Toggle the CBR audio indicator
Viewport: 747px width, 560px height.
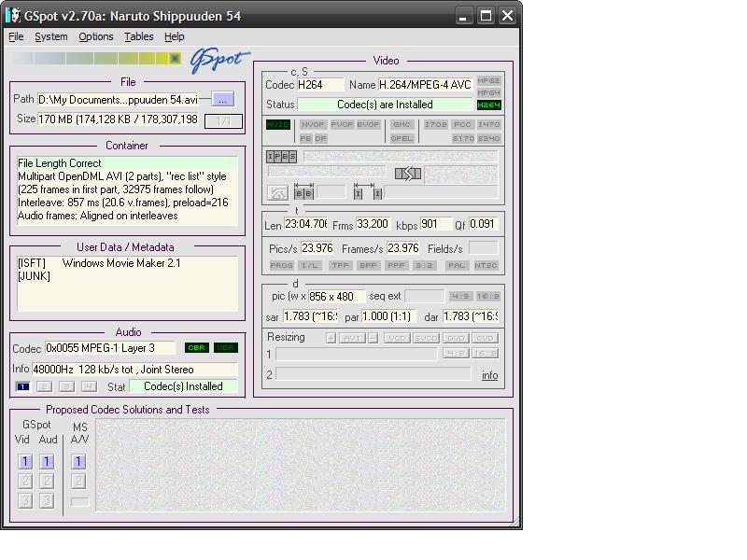[x=197, y=347]
